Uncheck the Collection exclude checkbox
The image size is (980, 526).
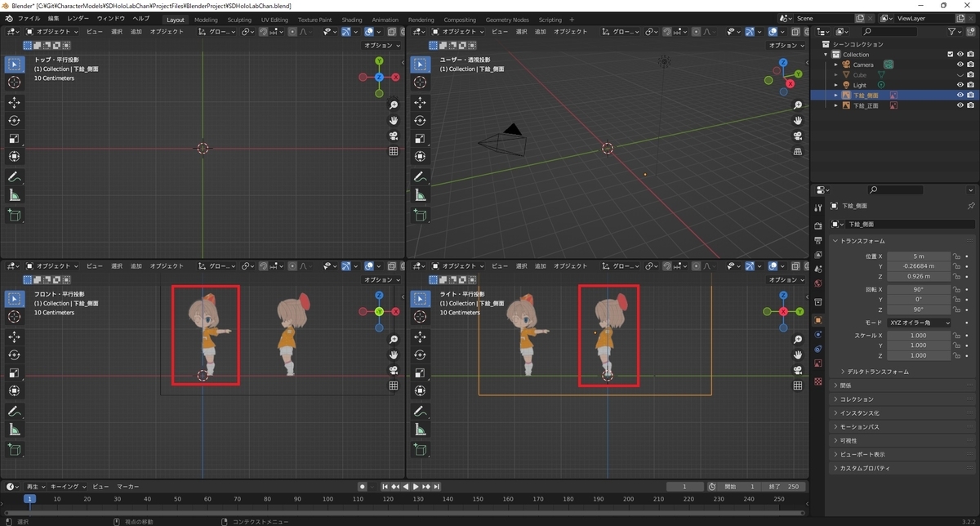pyautogui.click(x=950, y=55)
